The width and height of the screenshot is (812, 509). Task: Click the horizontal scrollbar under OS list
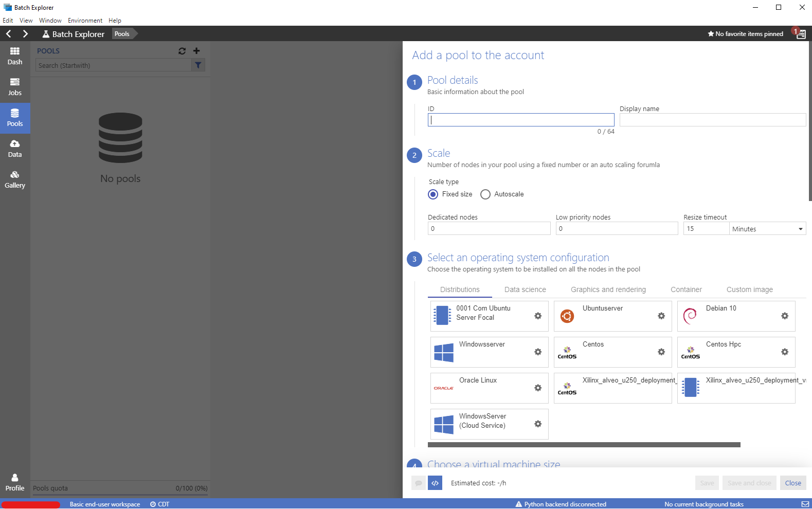[x=584, y=445]
